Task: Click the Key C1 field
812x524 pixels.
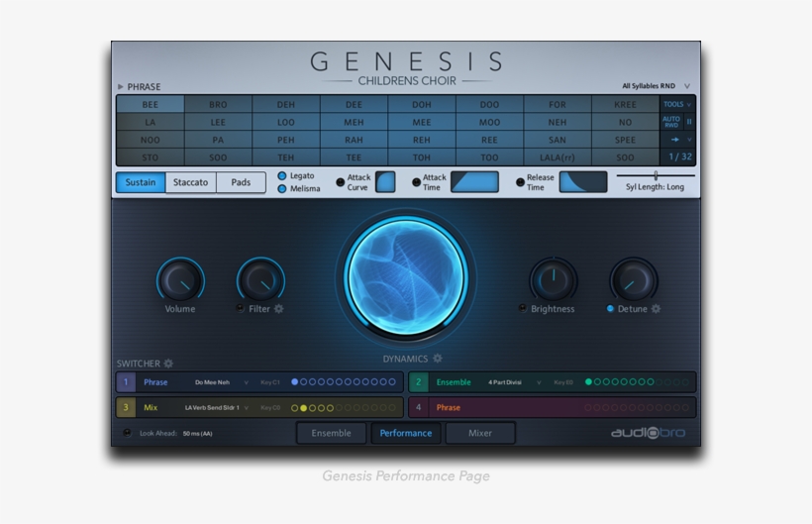Action: [270, 382]
